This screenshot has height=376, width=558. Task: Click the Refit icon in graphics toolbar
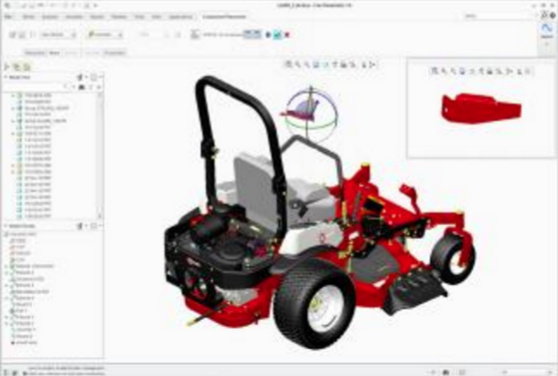pyautogui.click(x=289, y=64)
